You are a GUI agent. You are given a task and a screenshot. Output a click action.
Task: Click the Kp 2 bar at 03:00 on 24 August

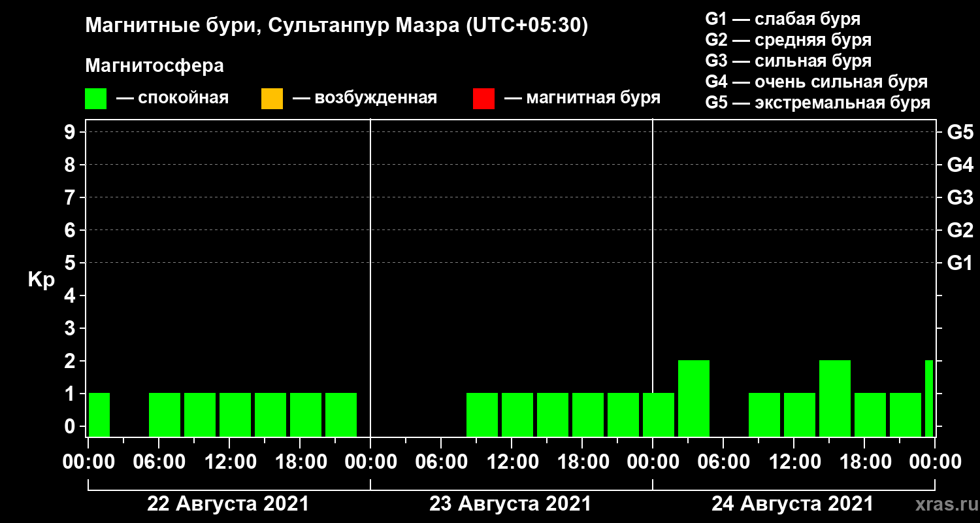694,398
